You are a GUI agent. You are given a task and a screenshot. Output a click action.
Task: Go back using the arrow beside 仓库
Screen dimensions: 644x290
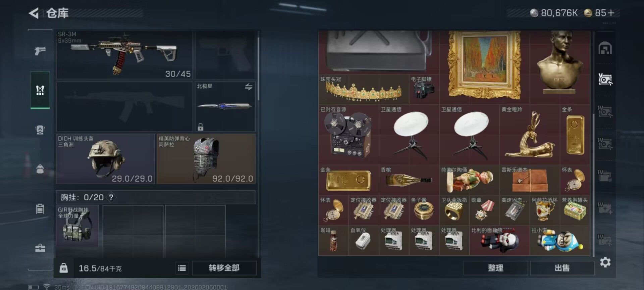(34, 13)
